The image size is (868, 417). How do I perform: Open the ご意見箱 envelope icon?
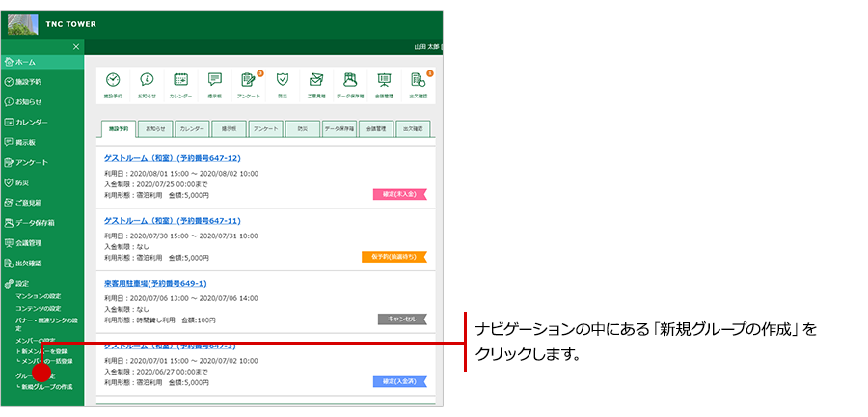pyautogui.click(x=316, y=81)
